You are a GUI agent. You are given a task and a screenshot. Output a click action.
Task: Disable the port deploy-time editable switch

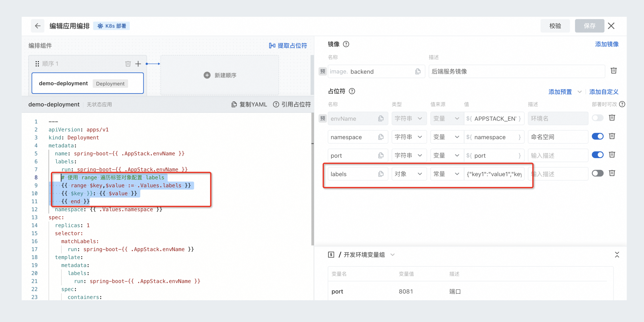pos(598,155)
